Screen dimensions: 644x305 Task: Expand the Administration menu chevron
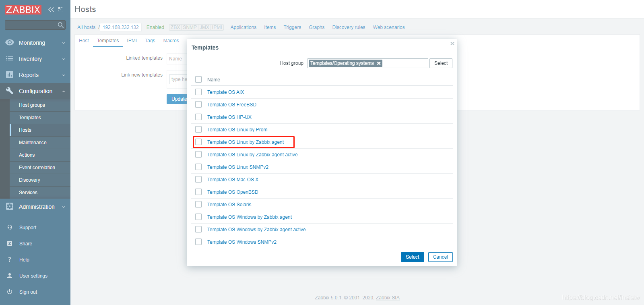(64, 207)
